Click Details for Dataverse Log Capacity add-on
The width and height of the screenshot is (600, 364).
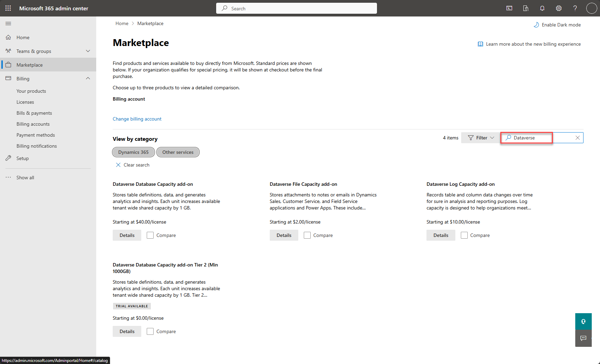coord(441,235)
